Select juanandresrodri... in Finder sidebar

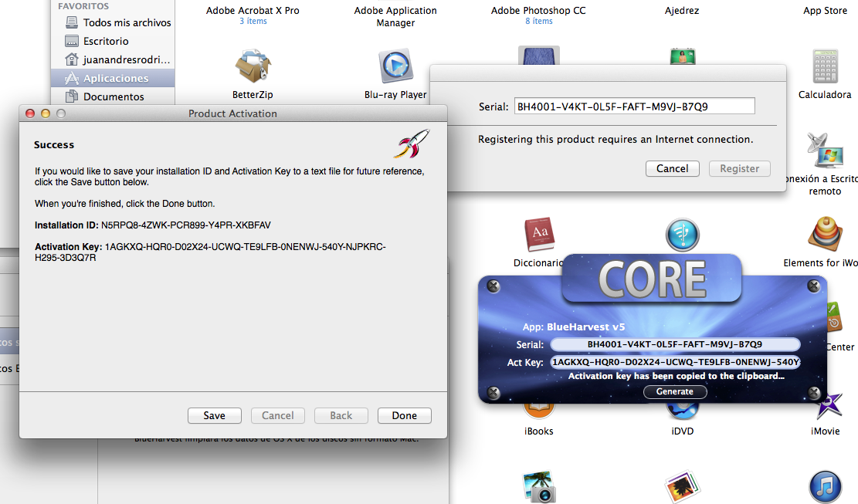coord(113,59)
